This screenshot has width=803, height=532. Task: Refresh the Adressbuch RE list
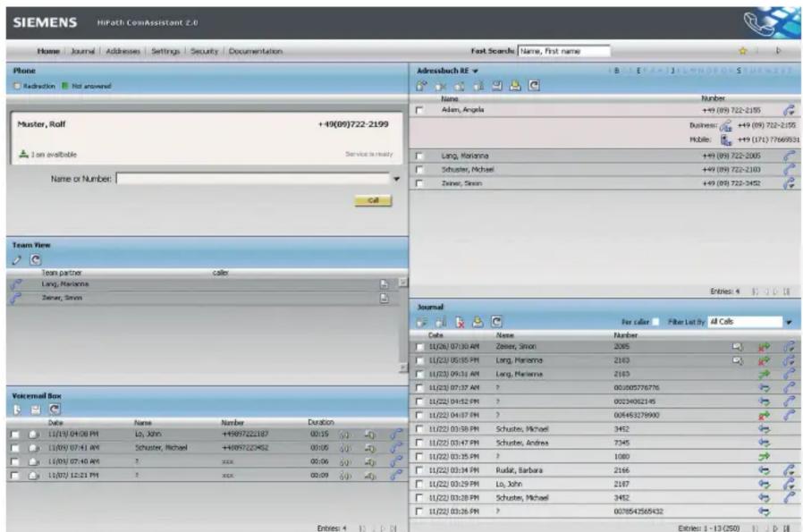(x=534, y=86)
